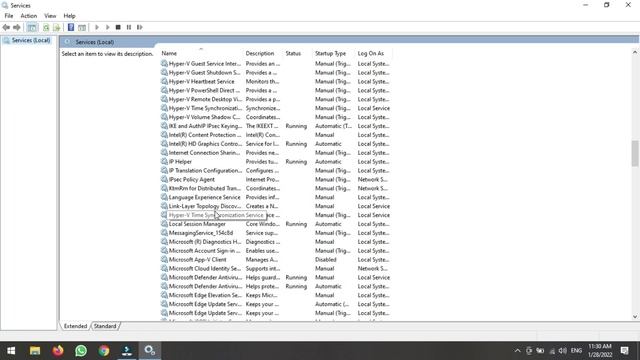Click the Pause Service toolbar icon
The image size is (640, 360).
point(129,27)
